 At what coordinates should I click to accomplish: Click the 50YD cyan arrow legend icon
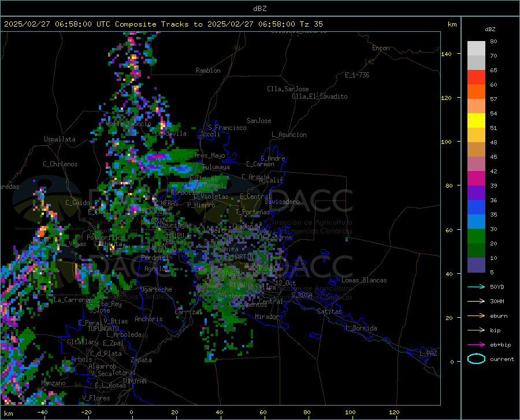(476, 287)
